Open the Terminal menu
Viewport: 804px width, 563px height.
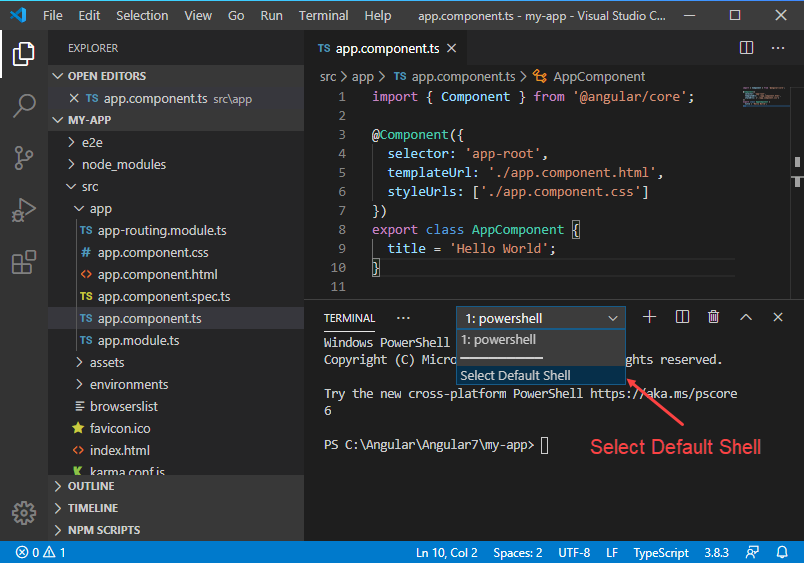click(x=324, y=15)
